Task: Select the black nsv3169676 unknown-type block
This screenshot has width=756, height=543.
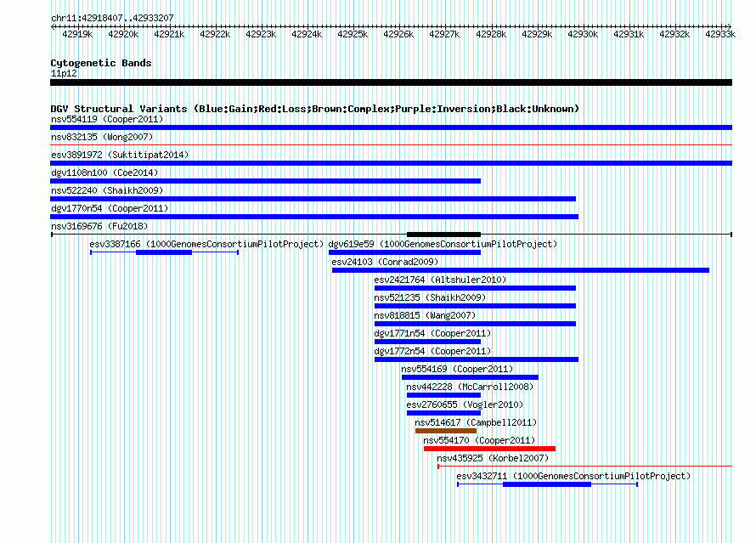Action: (x=443, y=235)
